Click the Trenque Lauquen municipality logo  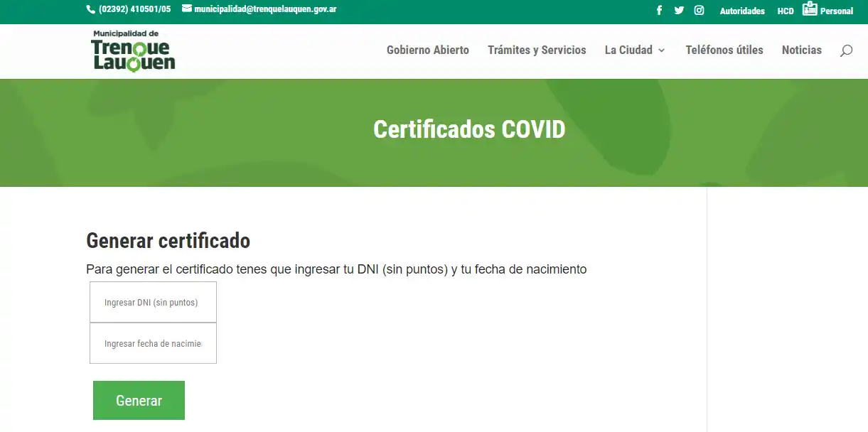pos(133,50)
